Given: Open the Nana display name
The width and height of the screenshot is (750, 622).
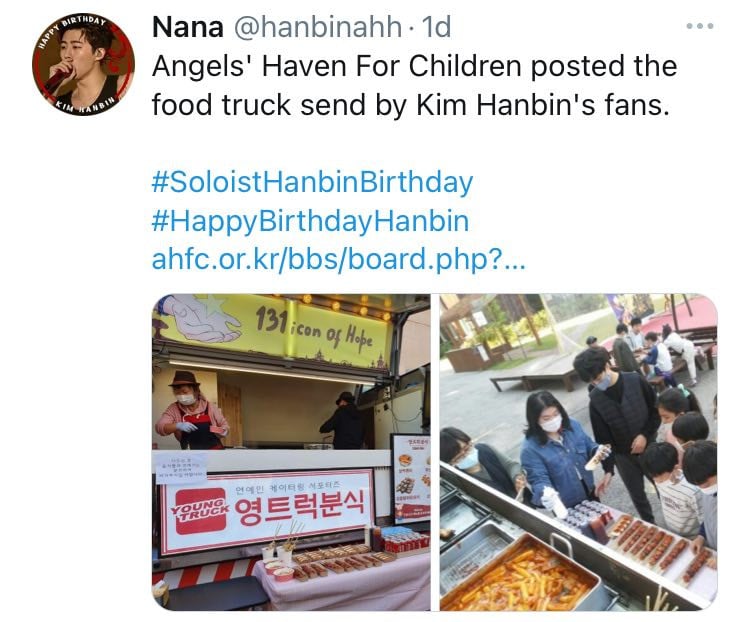Looking at the screenshot, I should pos(188,27).
